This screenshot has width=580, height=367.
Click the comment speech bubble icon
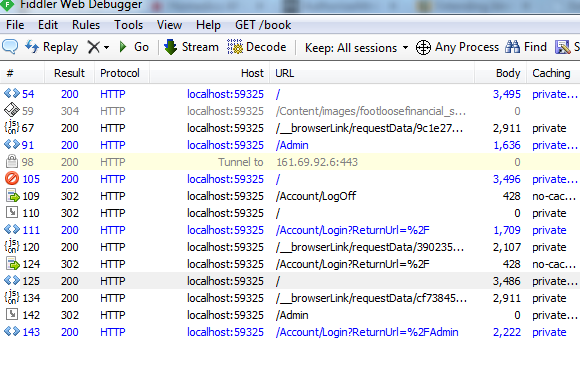click(10, 47)
